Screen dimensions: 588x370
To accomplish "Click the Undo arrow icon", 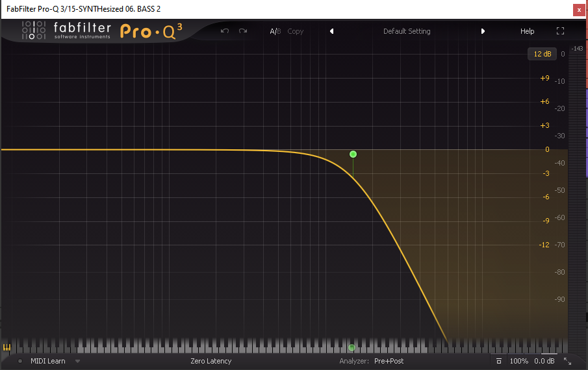I will point(225,31).
